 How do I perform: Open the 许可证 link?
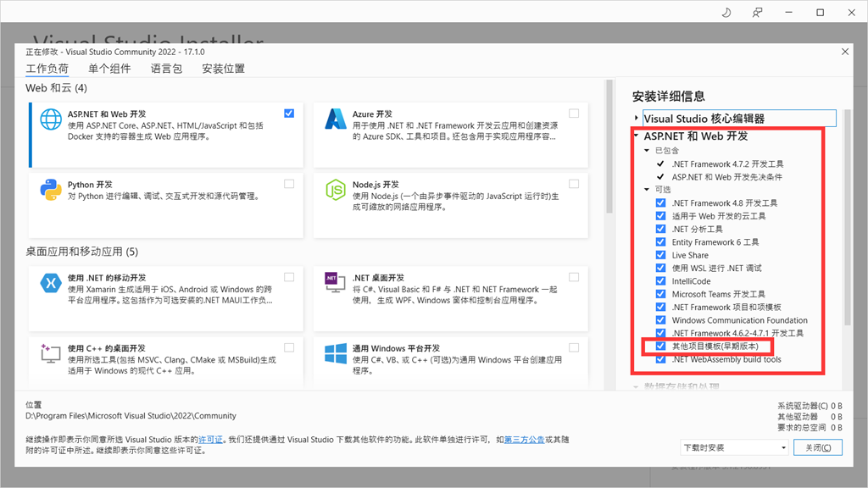pyautogui.click(x=210, y=440)
